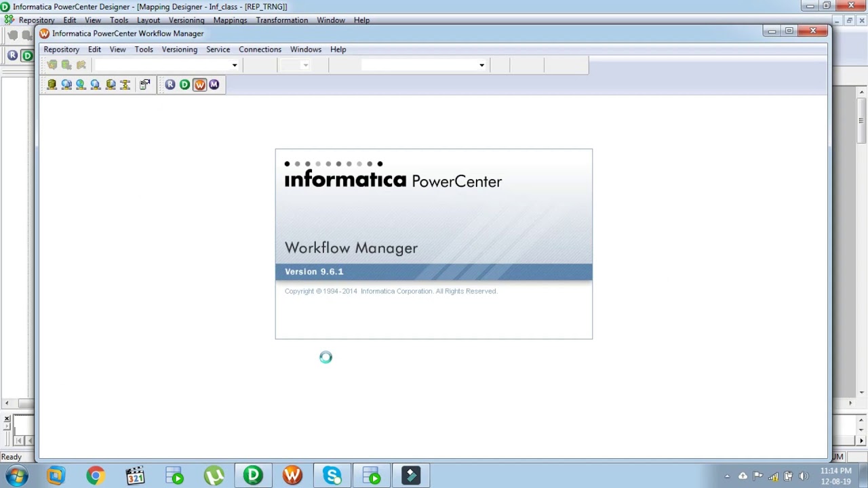Open the Layout menu in Designer

[149, 20]
